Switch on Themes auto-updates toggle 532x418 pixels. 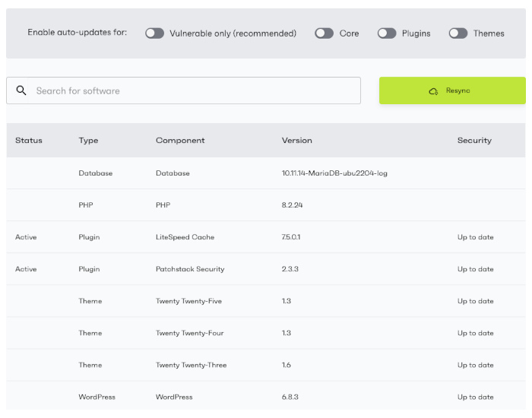(458, 33)
